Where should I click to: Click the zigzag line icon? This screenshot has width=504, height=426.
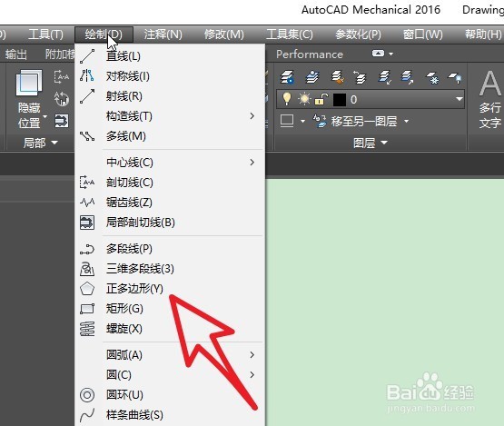[87, 203]
